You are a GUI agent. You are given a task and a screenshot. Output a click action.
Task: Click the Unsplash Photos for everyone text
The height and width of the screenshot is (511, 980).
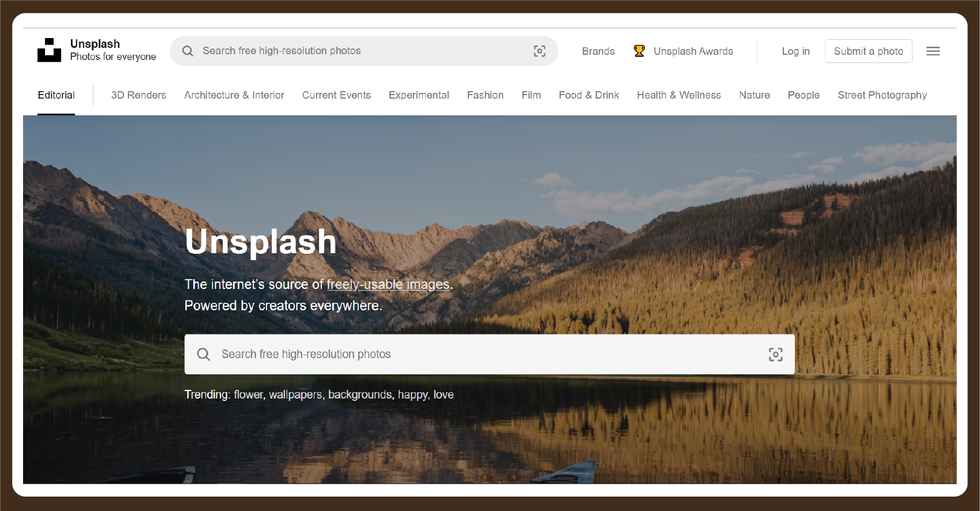113,50
